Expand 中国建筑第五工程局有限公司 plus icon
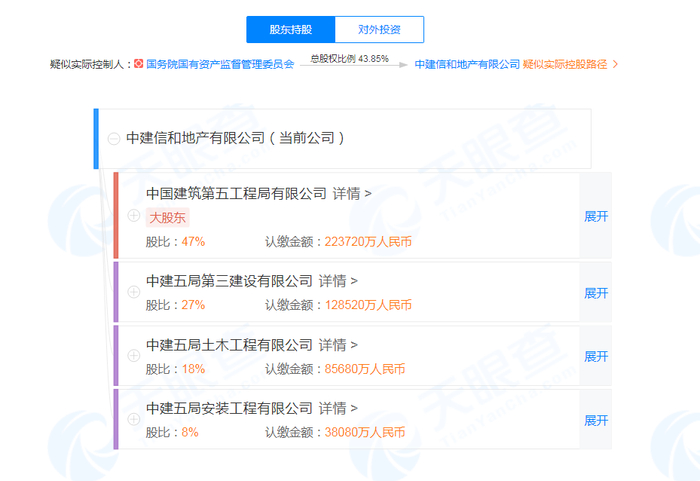700x481 pixels. 134,216
